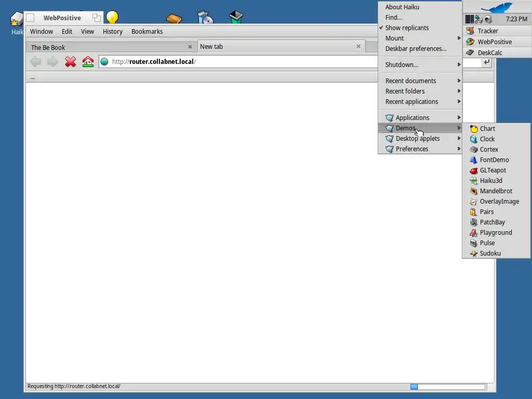532x399 pixels.
Task: Open Haiku3d demo
Action: (496, 180)
